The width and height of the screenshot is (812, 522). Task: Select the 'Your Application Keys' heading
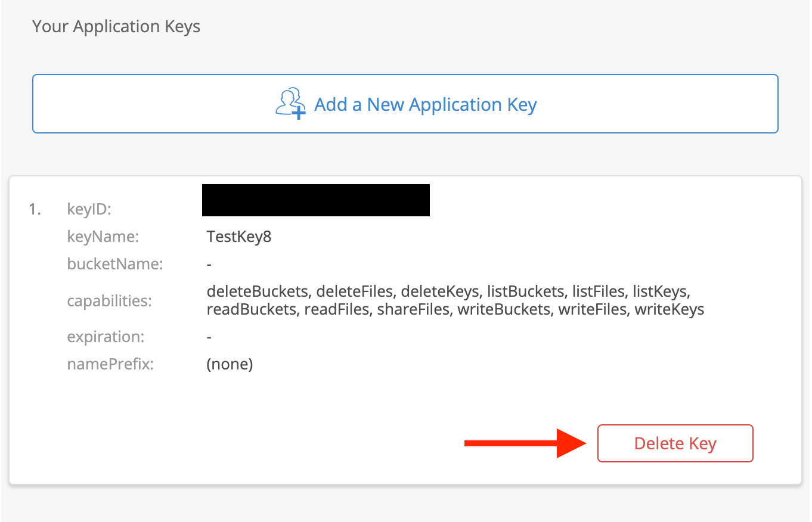116,27
